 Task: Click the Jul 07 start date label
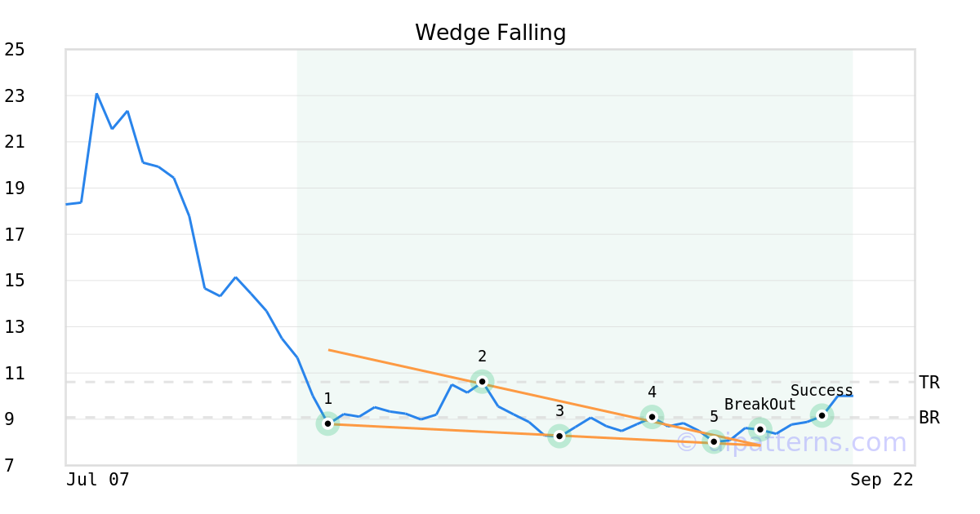98,479
